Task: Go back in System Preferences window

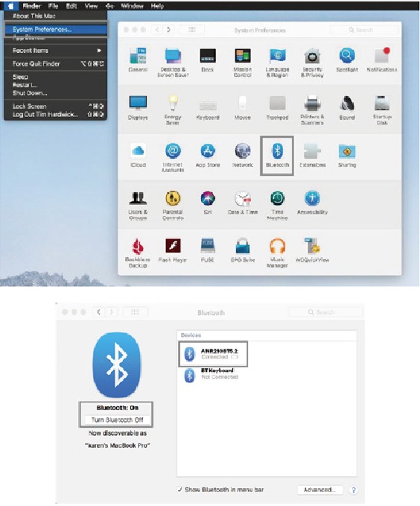Action: [157, 30]
